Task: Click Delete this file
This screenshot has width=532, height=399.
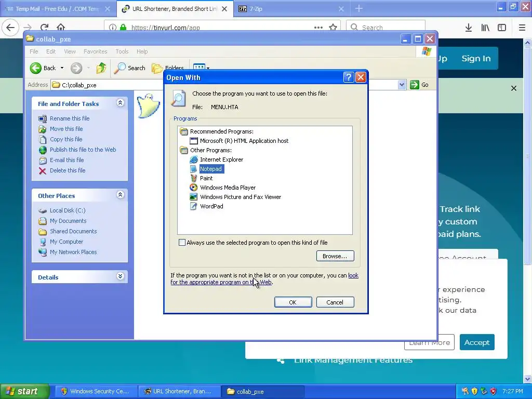Action: [68, 170]
